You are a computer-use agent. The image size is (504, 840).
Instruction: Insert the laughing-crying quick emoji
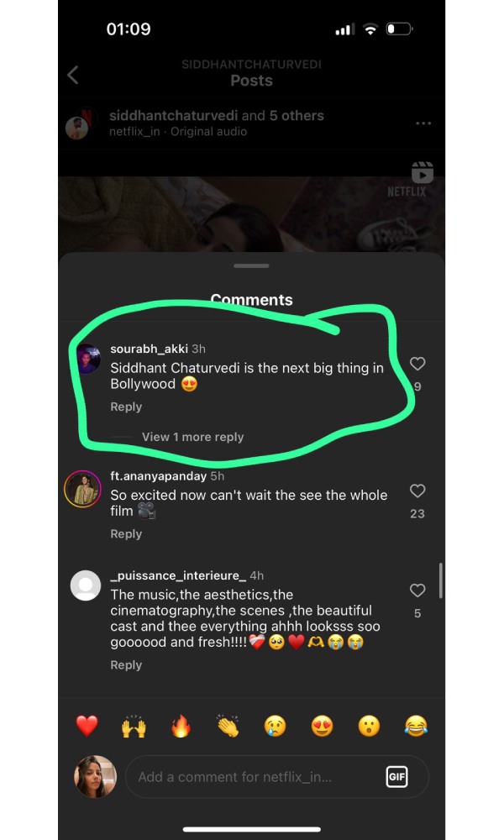click(416, 726)
